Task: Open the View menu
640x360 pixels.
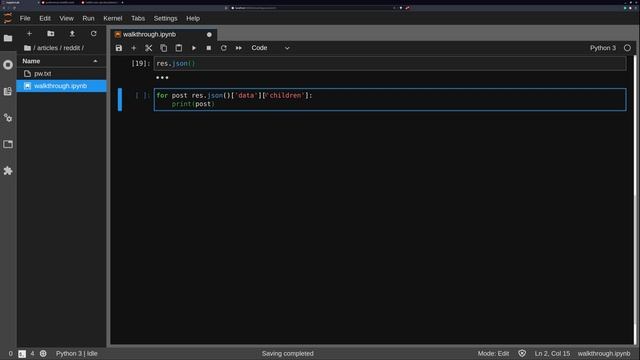Action: pyautogui.click(x=67, y=18)
